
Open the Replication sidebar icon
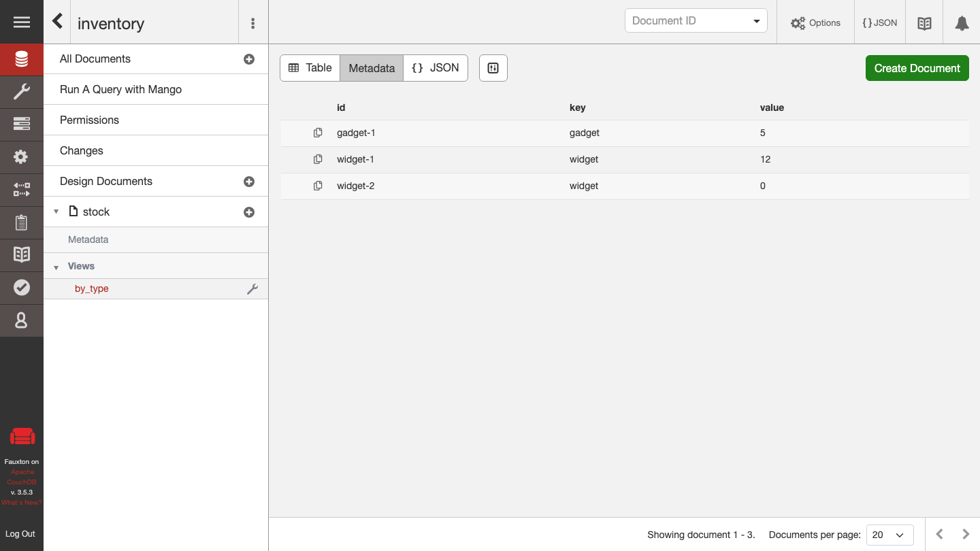pos(22,190)
